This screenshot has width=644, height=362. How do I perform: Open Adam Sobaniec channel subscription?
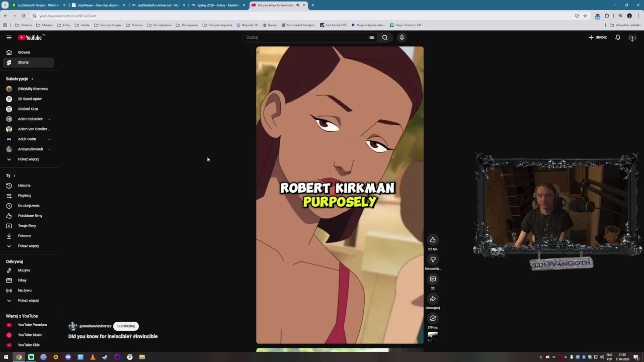tap(28, 119)
